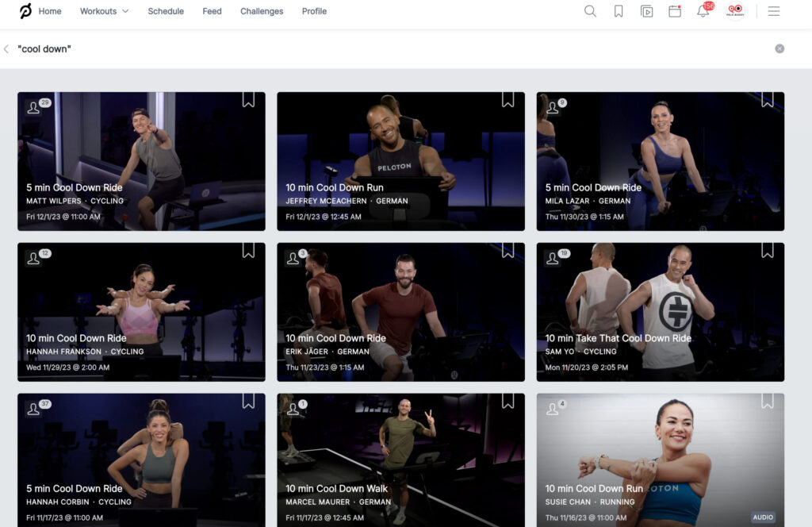Screen dimensions: 812x527
Task: Bookmark Hannah Frankson 10 min Cool Down Ride
Action: 248,250
